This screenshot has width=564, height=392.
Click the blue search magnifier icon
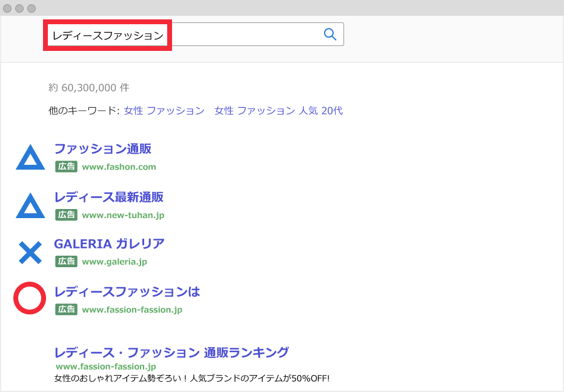coord(330,34)
